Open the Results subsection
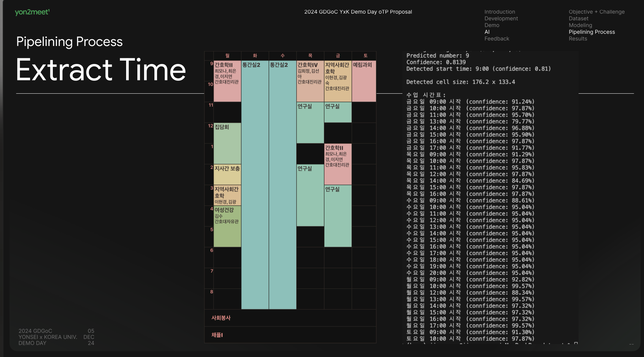644x357 pixels. 578,39
